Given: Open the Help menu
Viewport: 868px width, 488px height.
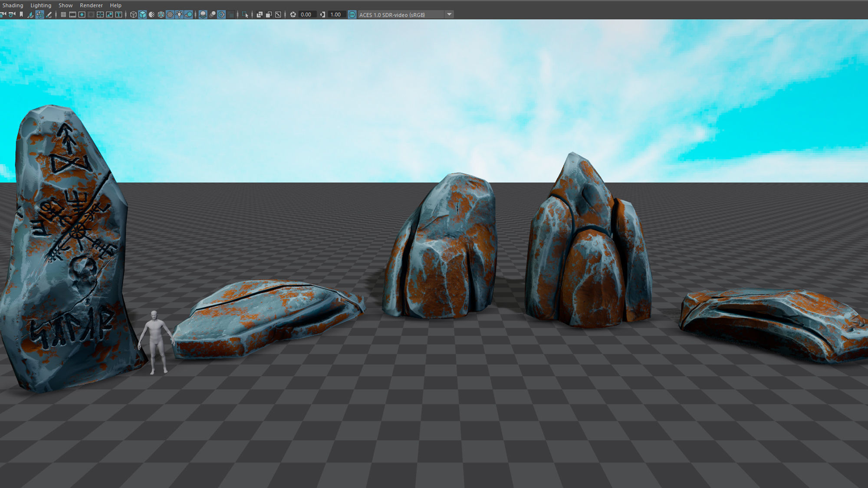Looking at the screenshot, I should coord(115,5).
